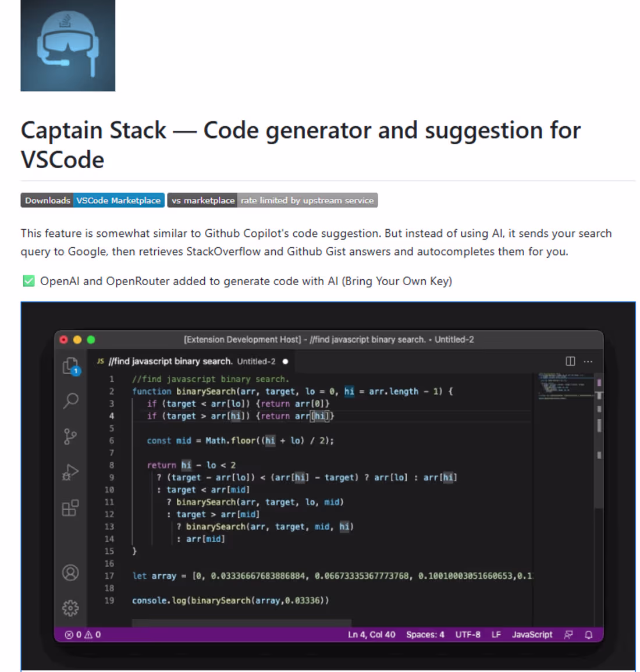The height and width of the screenshot is (672, 640).
Task: Click the red close window button
Action: pos(64,340)
